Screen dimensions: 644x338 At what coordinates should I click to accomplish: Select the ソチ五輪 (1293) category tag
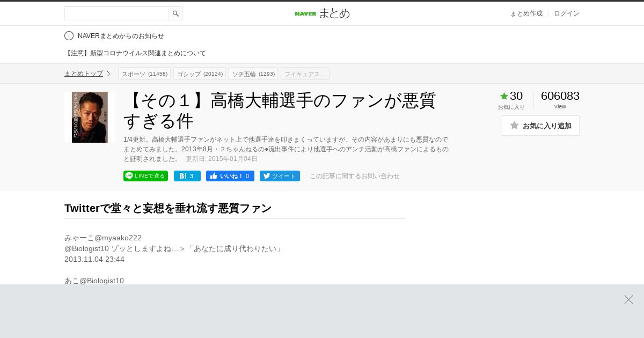253,74
